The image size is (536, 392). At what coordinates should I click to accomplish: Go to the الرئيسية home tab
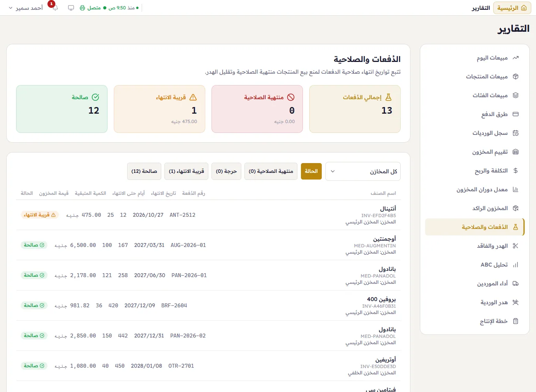tap(512, 8)
